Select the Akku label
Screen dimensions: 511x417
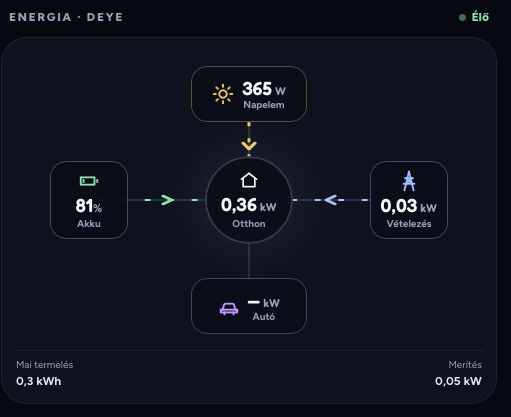(89, 224)
